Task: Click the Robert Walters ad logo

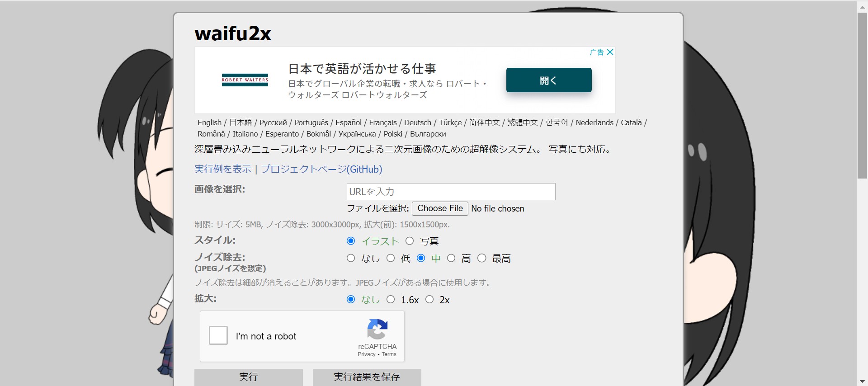Action: click(245, 80)
